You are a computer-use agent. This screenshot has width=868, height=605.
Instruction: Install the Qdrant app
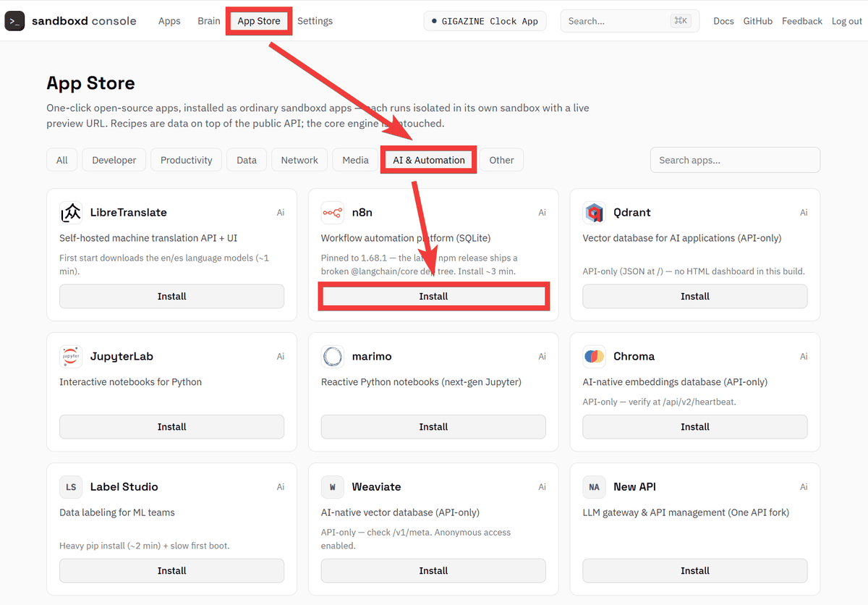(695, 296)
